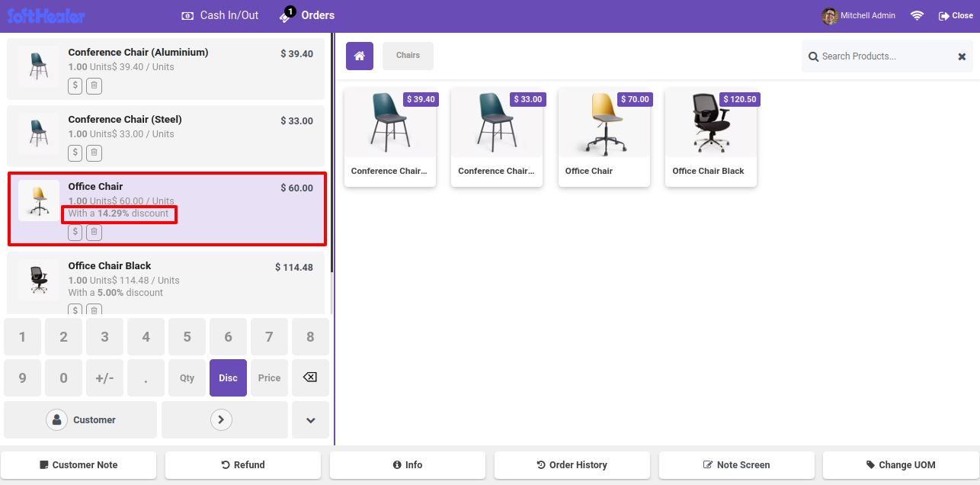Image resolution: width=980 pixels, height=485 pixels.
Task: Select Conference Chair (Aluminium) order line
Action: pyautogui.click(x=166, y=69)
